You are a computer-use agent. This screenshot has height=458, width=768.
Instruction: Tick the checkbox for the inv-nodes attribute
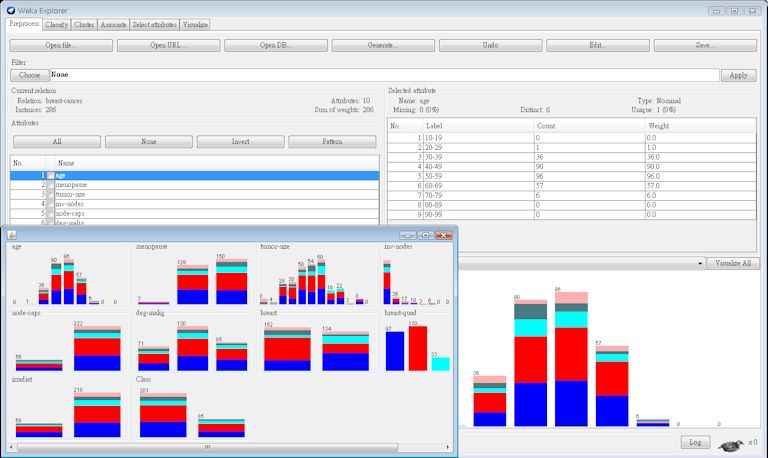click(x=50, y=204)
